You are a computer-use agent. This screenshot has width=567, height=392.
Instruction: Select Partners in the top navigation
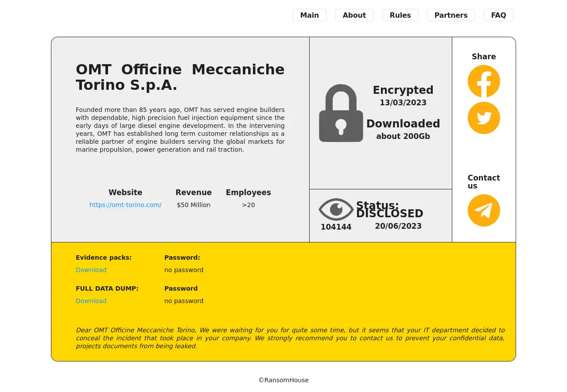tap(450, 15)
